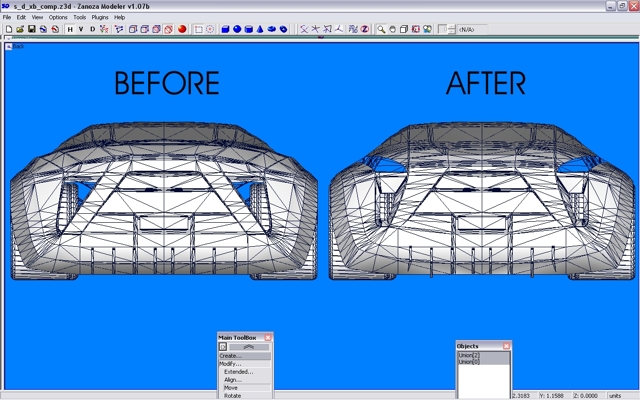Expand the Modify section in Main ToolBox
640x400 pixels.
[229, 364]
